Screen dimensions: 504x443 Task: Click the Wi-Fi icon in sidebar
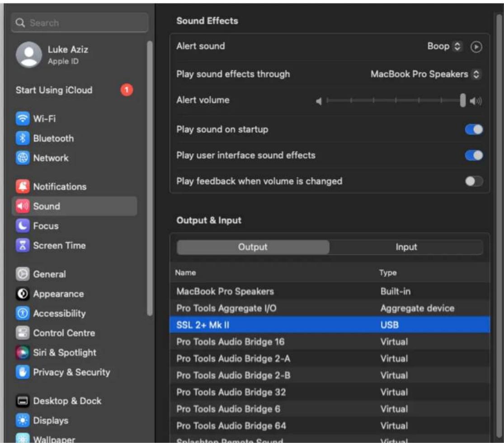pyautogui.click(x=23, y=118)
